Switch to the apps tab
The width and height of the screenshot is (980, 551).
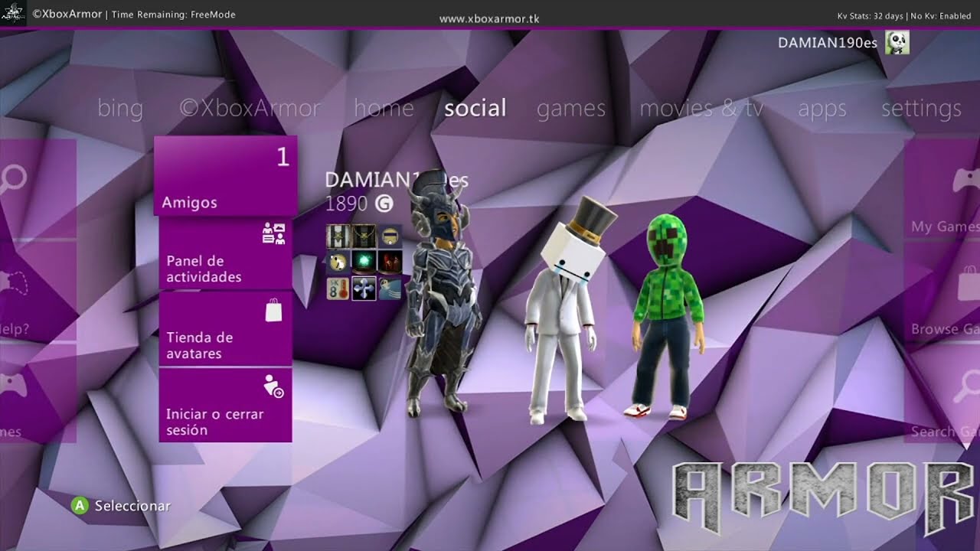822,109
